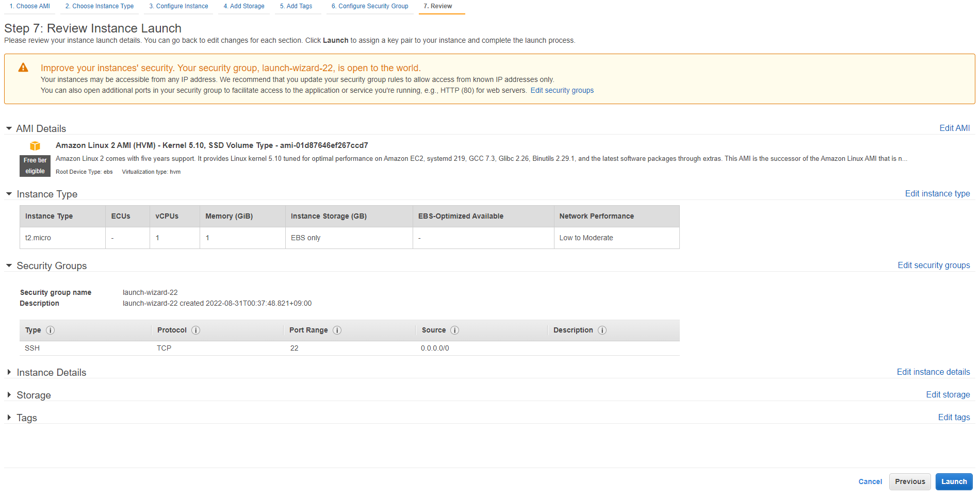Viewport: 980px width, 498px height.
Task: Click the port range value 22
Action: [295, 348]
